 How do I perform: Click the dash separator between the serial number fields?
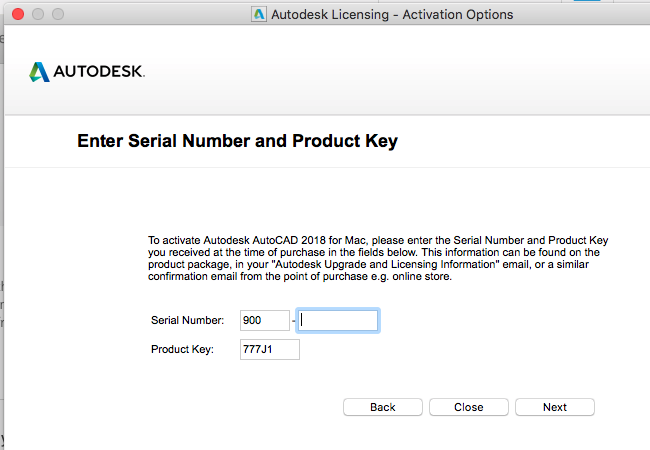(x=293, y=321)
